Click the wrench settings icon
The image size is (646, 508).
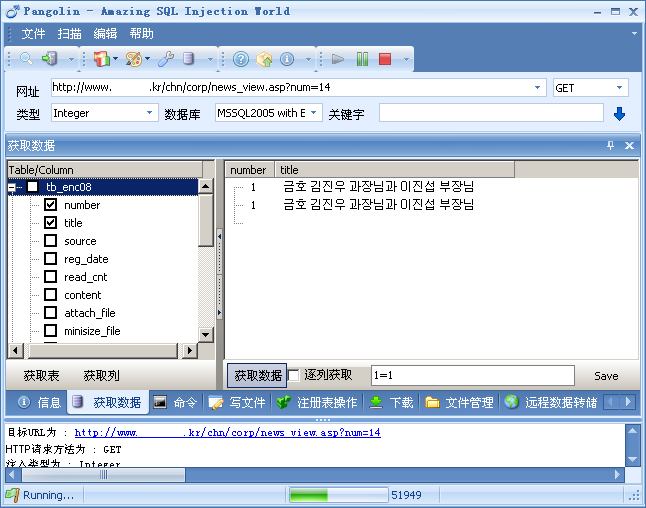point(166,59)
